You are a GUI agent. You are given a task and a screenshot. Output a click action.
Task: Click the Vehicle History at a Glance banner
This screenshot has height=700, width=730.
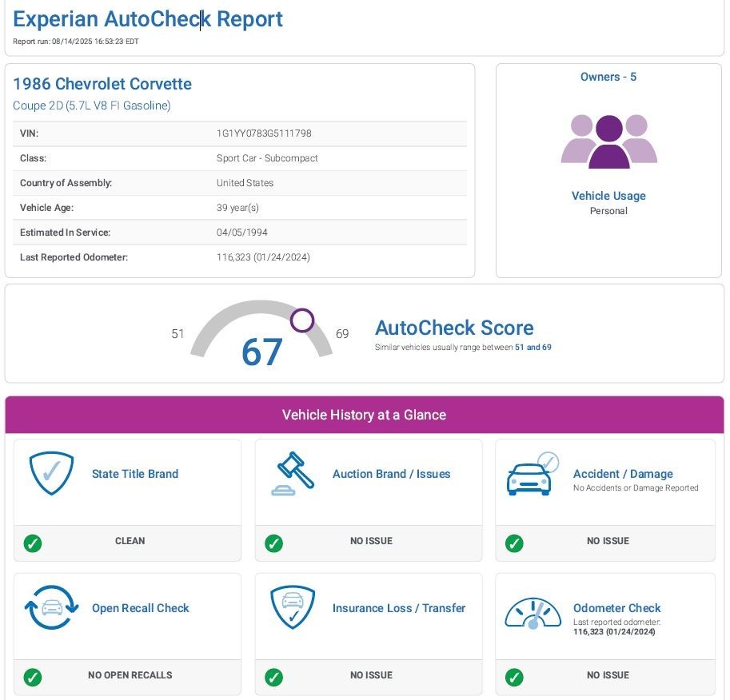click(x=364, y=415)
